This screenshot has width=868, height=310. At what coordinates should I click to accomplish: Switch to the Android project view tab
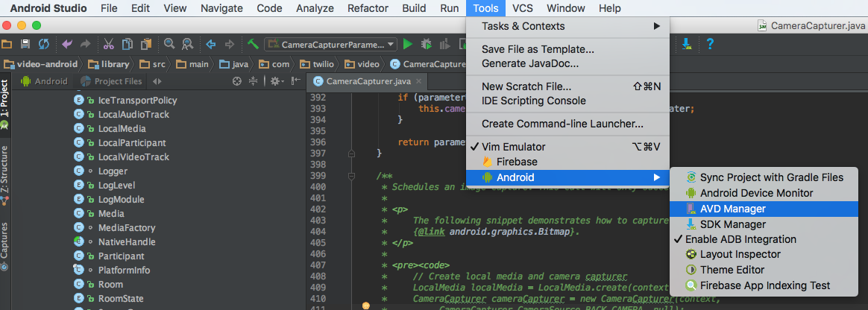(44, 81)
